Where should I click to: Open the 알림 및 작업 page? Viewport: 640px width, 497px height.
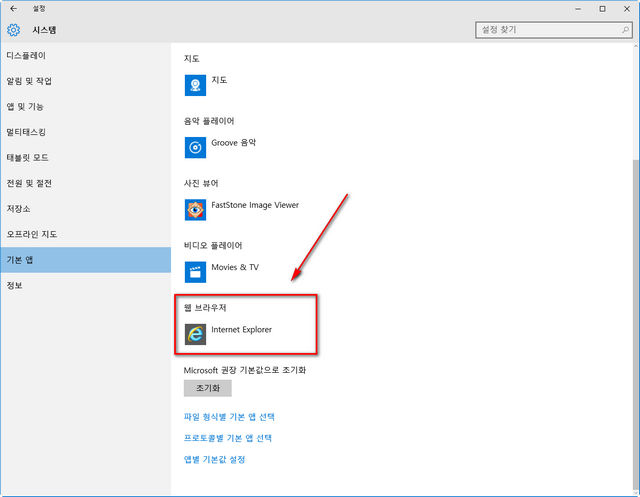click(x=86, y=81)
